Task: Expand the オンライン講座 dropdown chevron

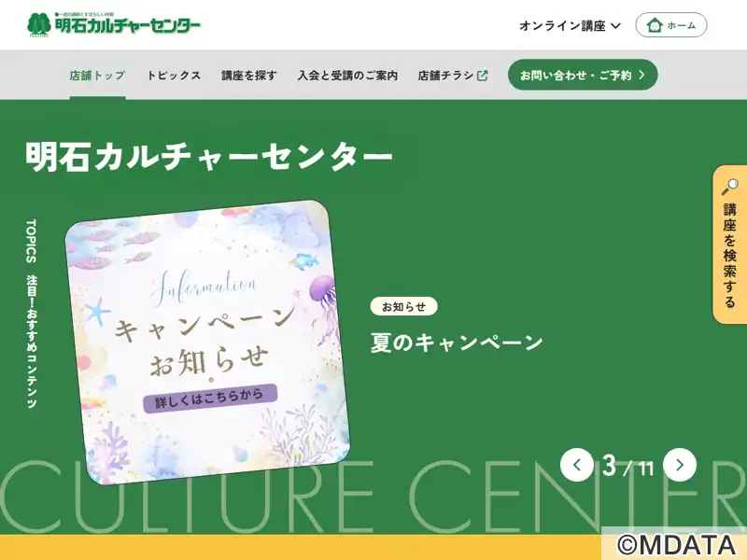Action: tap(615, 26)
